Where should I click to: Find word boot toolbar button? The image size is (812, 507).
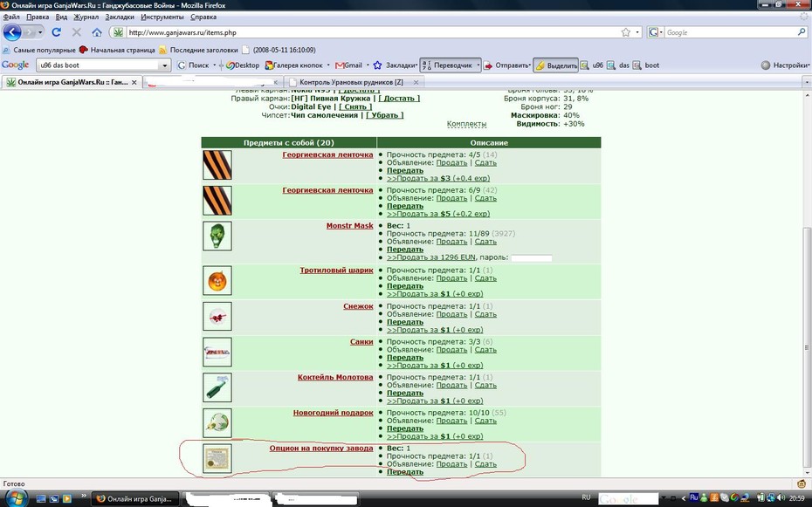click(x=646, y=65)
